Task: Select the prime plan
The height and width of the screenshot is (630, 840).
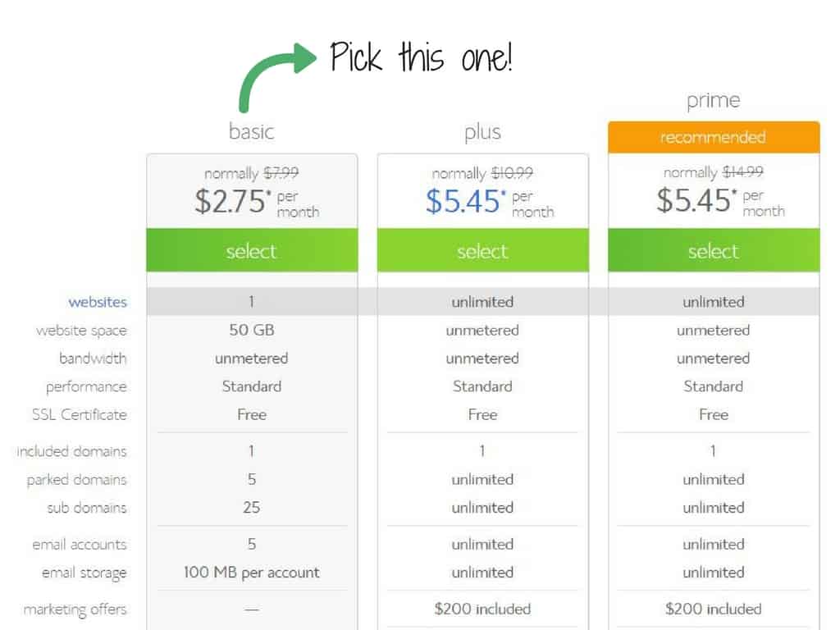Action: tap(714, 251)
